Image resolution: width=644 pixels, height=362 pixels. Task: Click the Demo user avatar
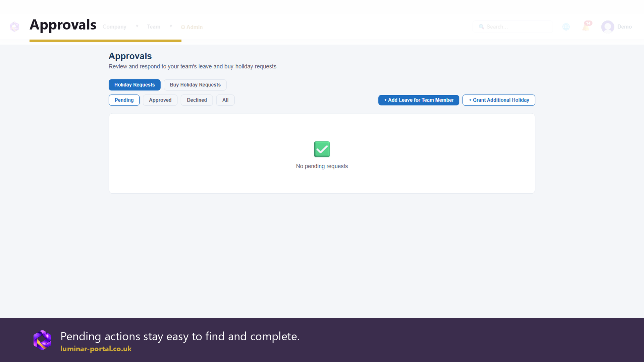pyautogui.click(x=607, y=27)
